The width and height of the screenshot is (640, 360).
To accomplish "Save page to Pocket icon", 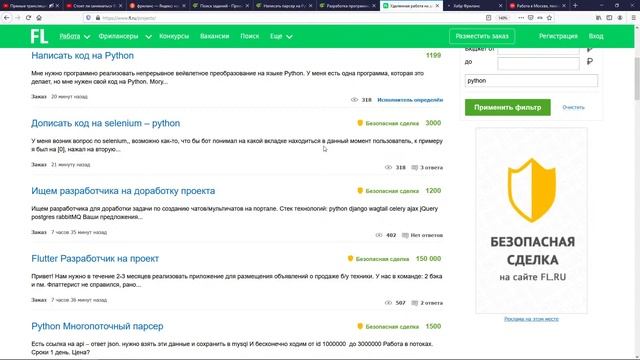I will 531,18.
